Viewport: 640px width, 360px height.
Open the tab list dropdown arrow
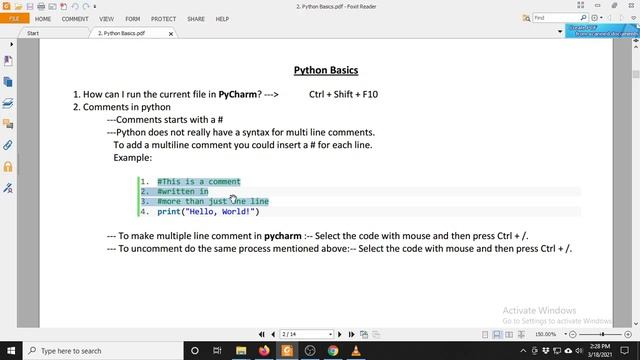[560, 31]
